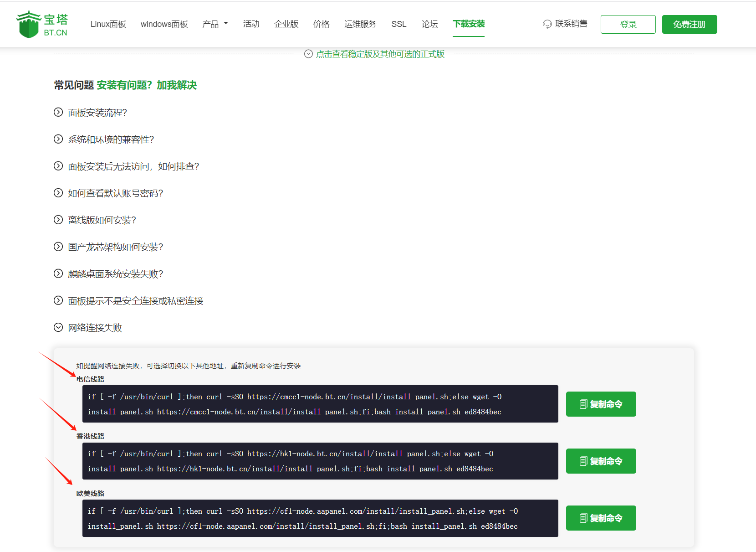
Task: Click the 电信线路 label
Action: point(90,379)
